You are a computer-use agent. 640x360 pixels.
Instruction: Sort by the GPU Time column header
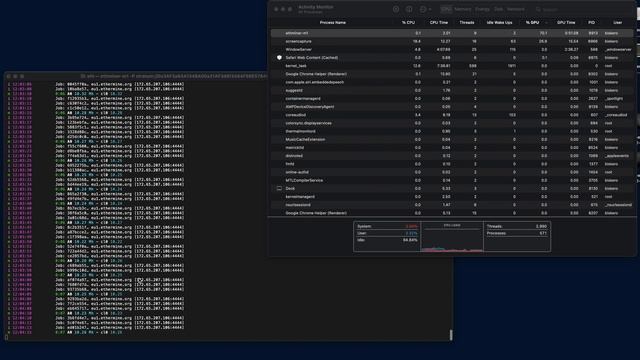pyautogui.click(x=566, y=22)
